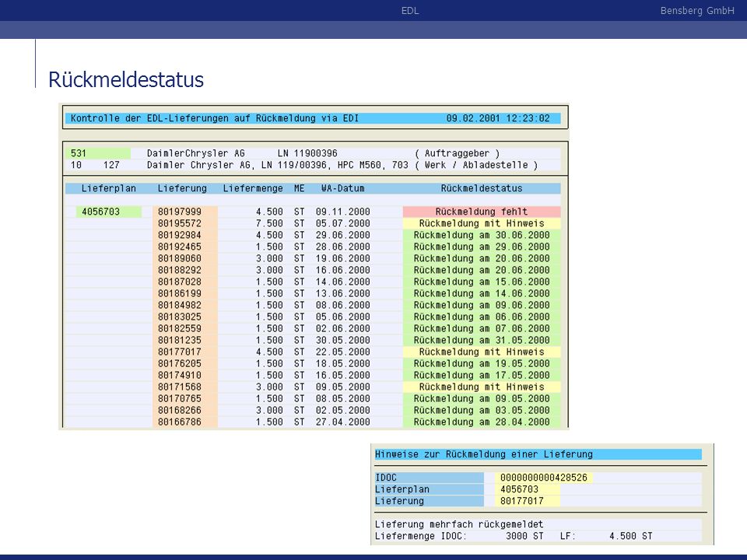This screenshot has height=560, width=747.
Task: Click the heading "Hinweise zur Rückmeldung einer Lieferung"
Action: pyautogui.click(x=483, y=454)
